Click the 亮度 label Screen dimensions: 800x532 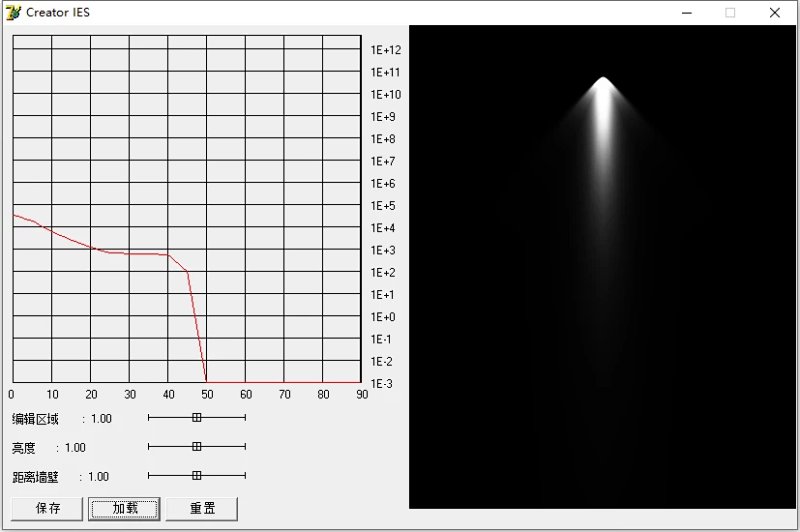click(23, 448)
